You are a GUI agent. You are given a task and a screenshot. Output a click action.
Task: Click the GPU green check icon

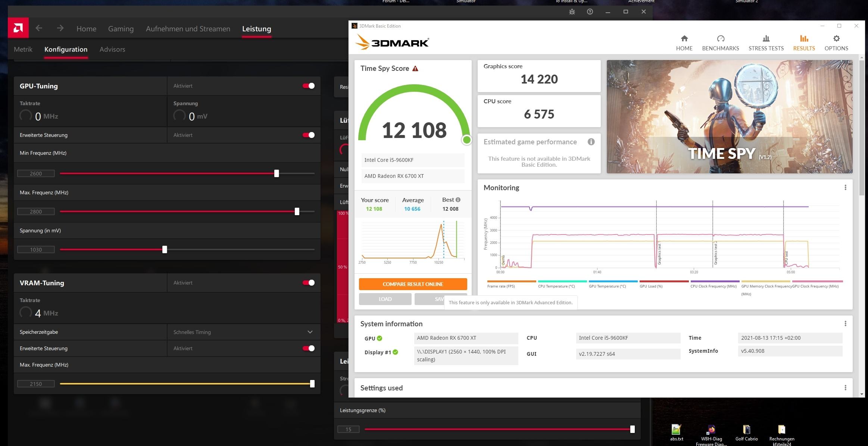380,338
